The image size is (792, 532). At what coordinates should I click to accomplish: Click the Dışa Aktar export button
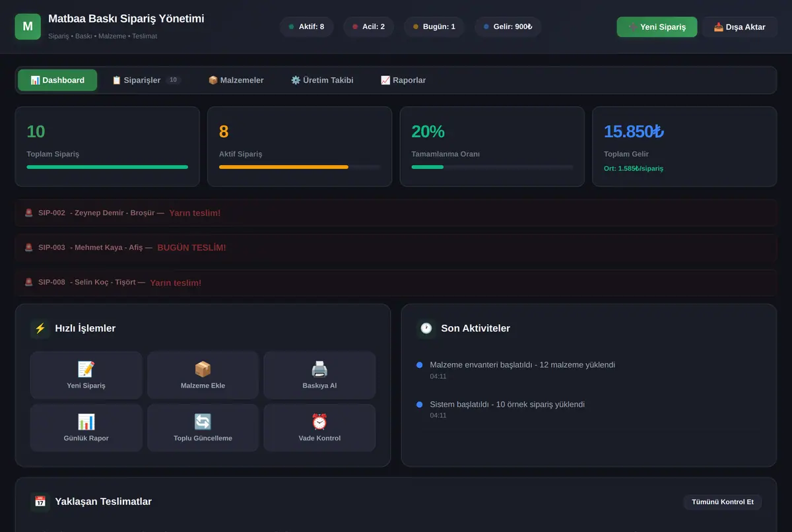[739, 27]
